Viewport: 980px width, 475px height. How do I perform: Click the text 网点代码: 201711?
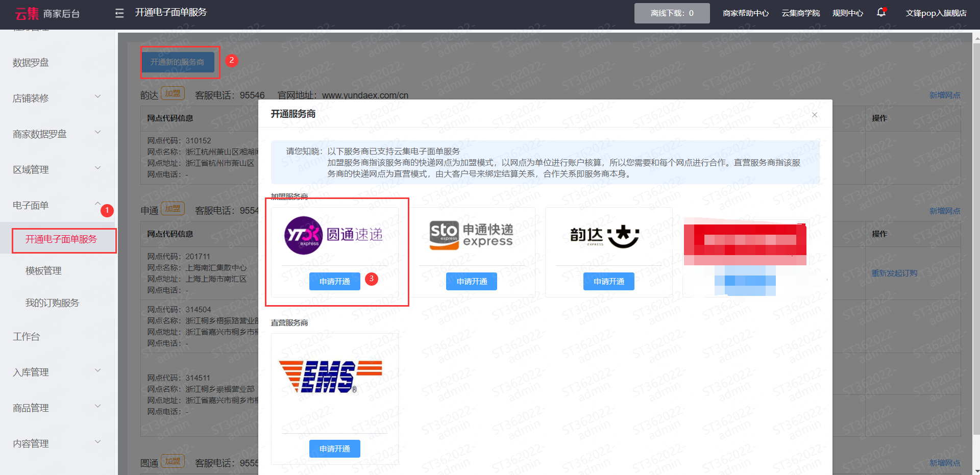click(179, 257)
